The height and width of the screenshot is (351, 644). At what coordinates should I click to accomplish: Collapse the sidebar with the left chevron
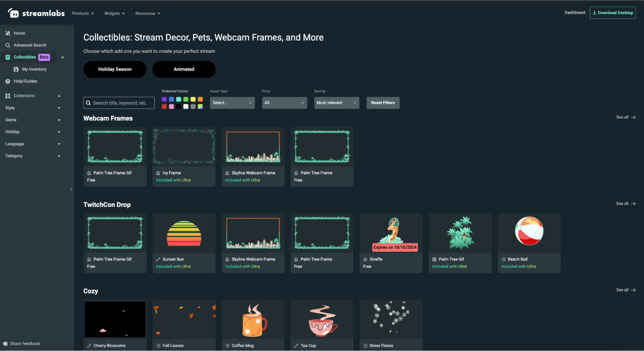pyautogui.click(x=72, y=189)
